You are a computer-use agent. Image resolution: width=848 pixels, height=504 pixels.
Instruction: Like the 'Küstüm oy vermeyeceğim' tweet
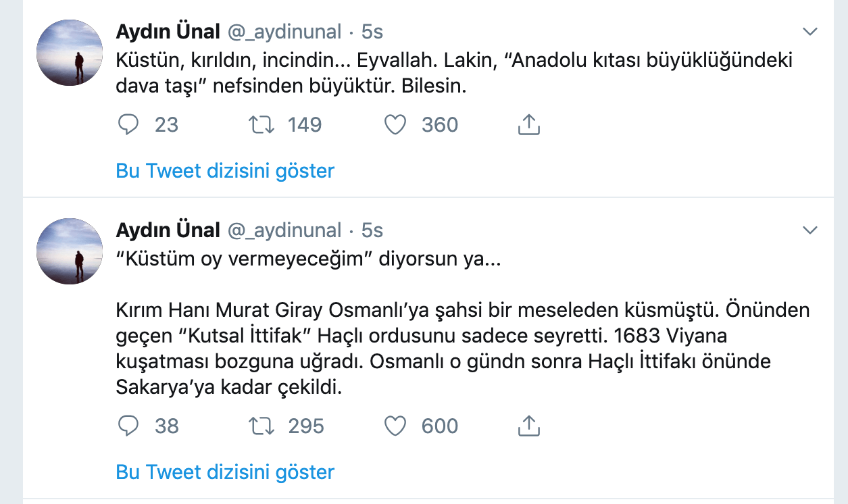(395, 426)
